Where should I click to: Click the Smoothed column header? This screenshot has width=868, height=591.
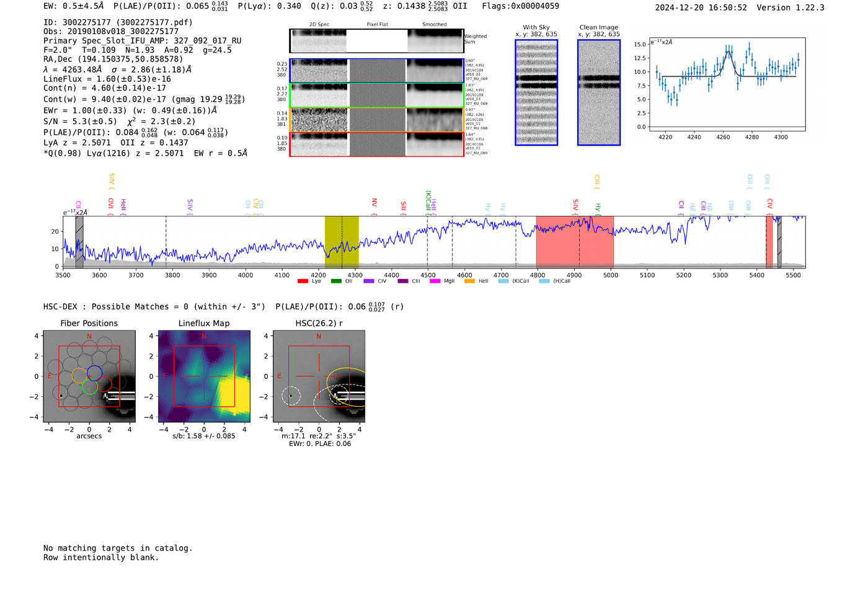(435, 25)
